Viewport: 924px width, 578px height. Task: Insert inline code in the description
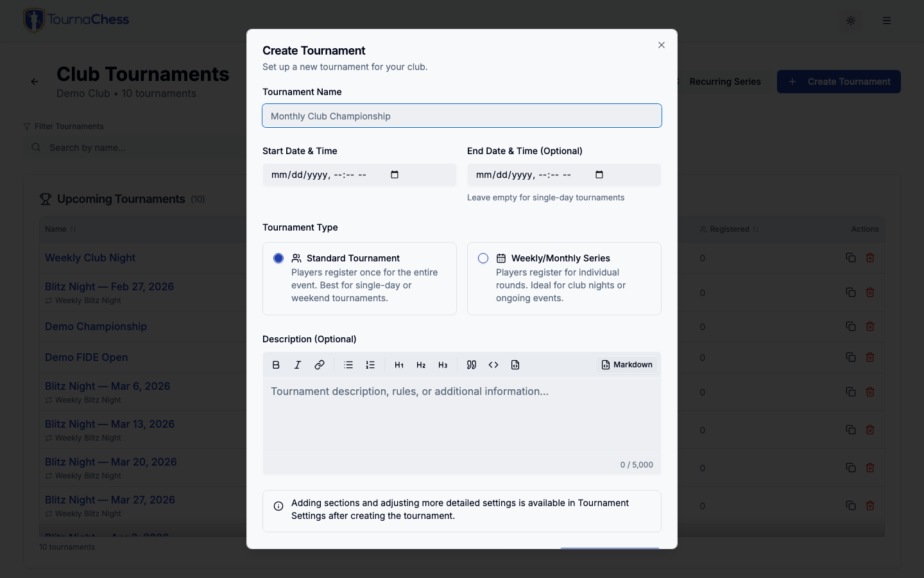point(493,365)
